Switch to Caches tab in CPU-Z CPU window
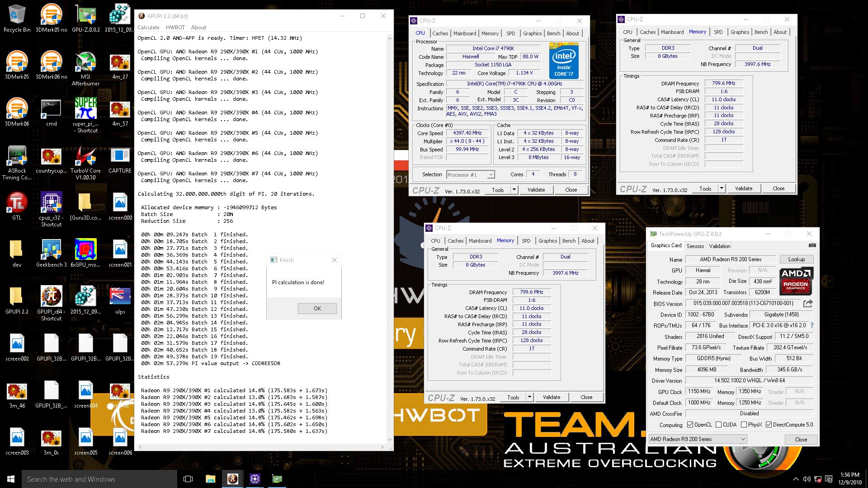Image resolution: width=868 pixels, height=488 pixels. (x=440, y=33)
